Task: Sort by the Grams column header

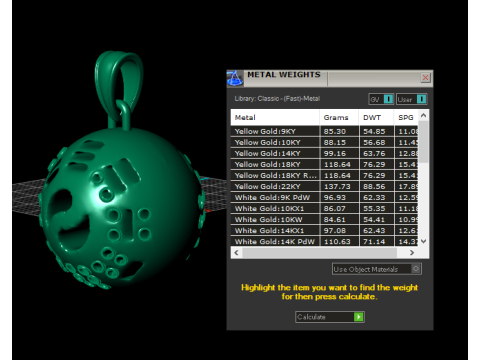Action: click(339, 117)
